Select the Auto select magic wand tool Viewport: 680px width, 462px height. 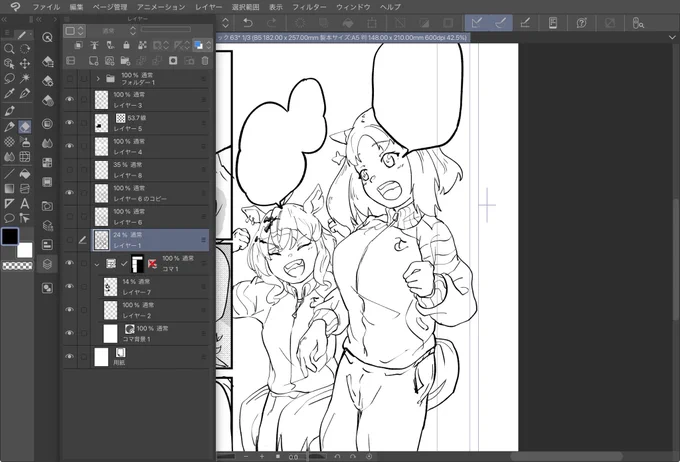pyautogui.click(x=25, y=79)
